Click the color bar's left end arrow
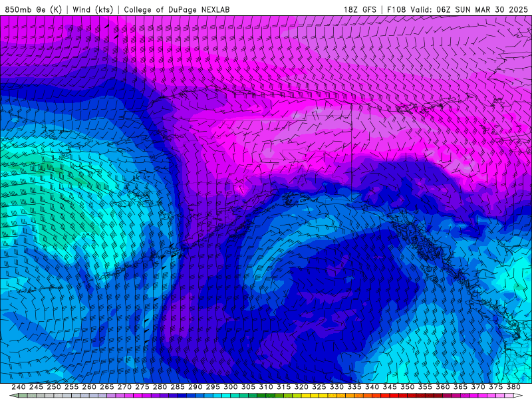Viewport: 532px width, 399px height. point(13,396)
